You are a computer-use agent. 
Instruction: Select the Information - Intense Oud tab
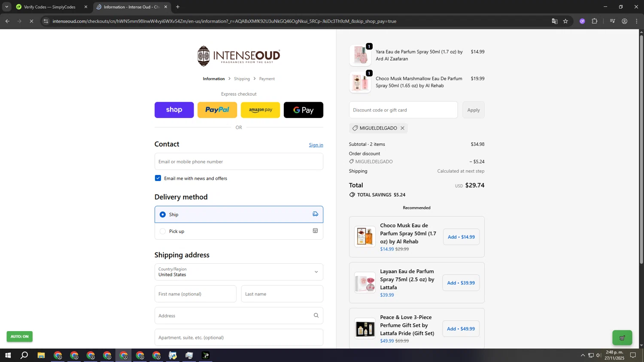click(131, 7)
